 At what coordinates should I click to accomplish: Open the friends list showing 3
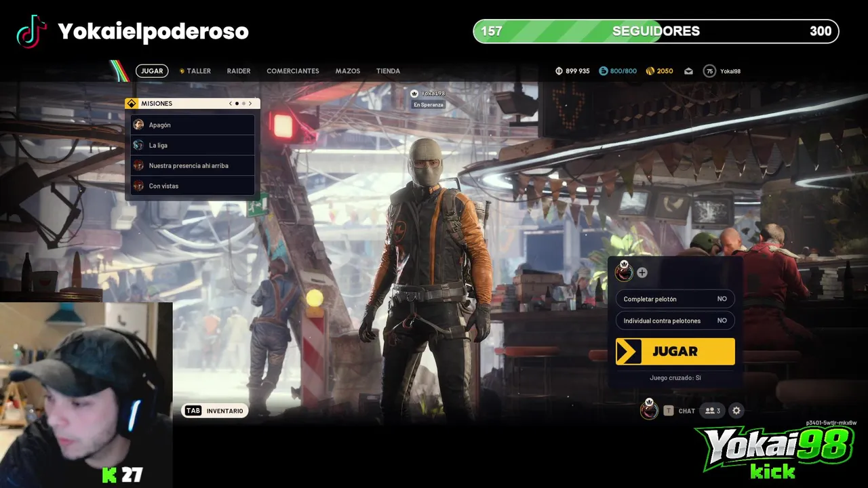click(712, 411)
